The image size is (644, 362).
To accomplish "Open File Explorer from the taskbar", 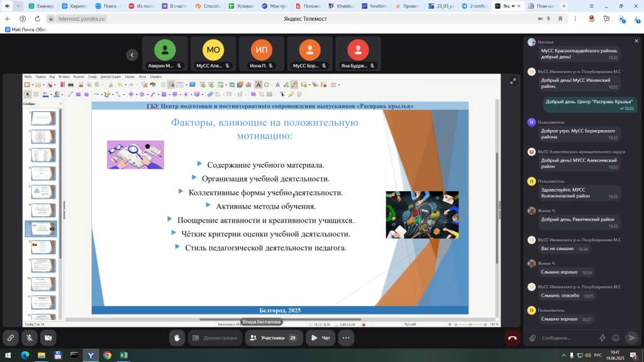I will [x=42, y=355].
